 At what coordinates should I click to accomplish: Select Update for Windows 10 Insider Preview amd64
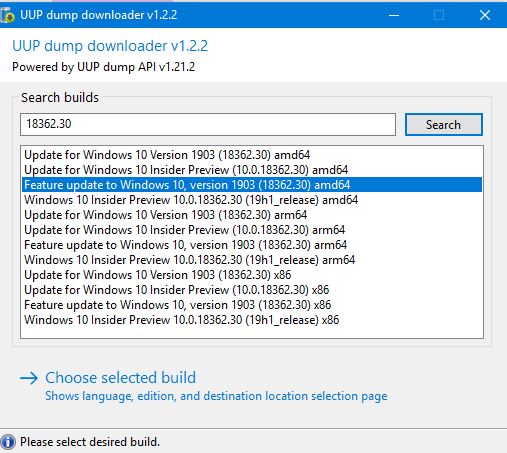click(252, 170)
